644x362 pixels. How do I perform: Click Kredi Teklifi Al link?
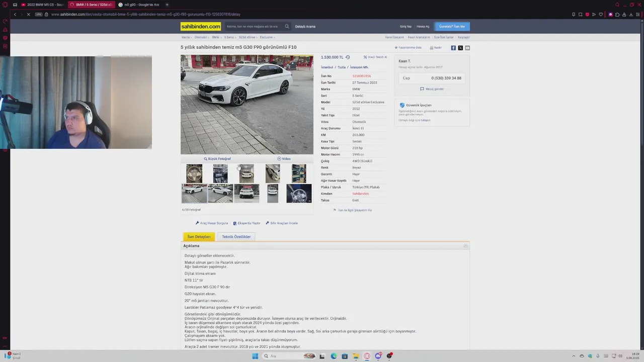tap(375, 57)
